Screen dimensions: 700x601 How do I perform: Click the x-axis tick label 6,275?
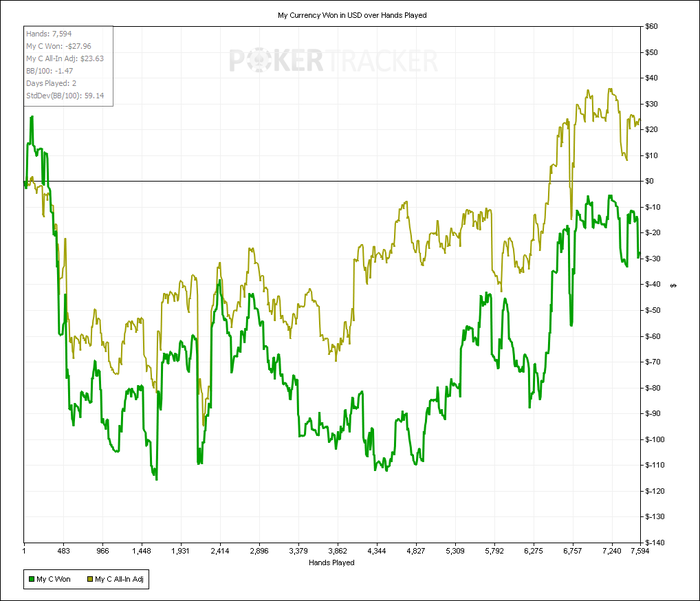[x=533, y=551]
